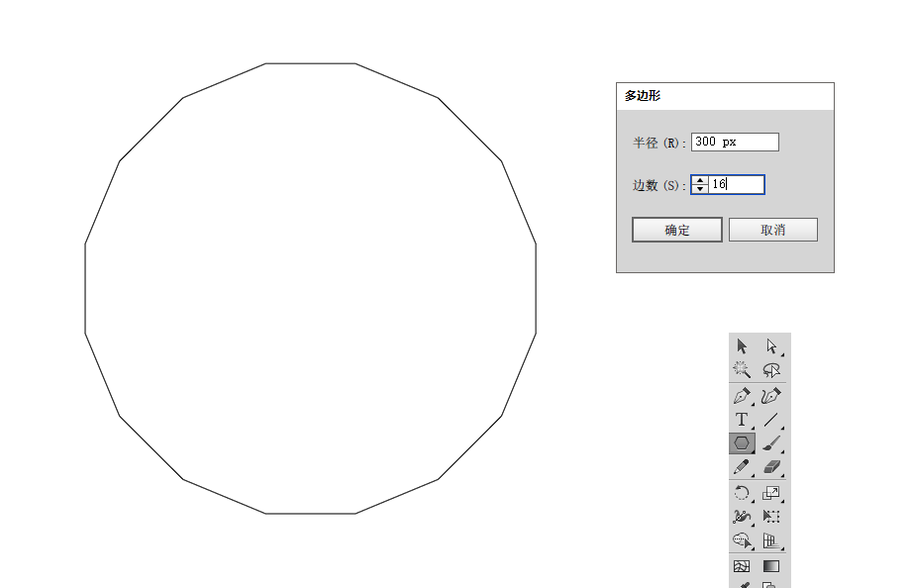Select the Eraser tool
The height and width of the screenshot is (588, 911).
pyautogui.click(x=771, y=467)
